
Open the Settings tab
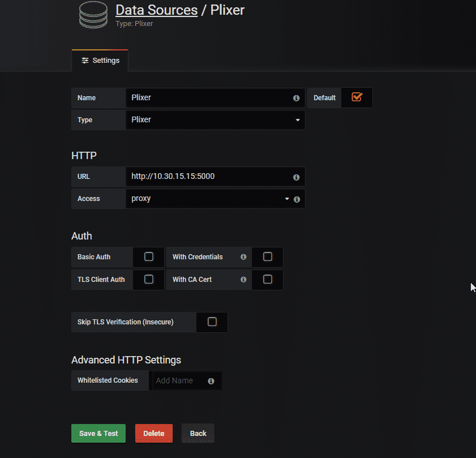pyautogui.click(x=100, y=61)
